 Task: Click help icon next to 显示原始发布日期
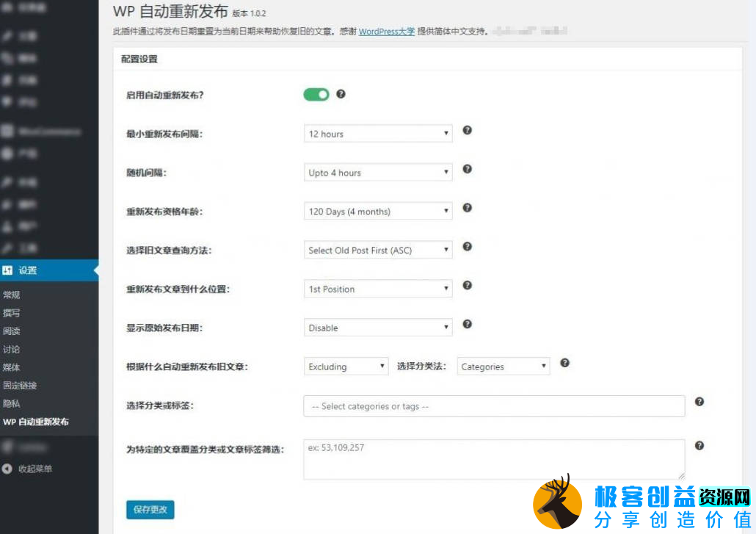[467, 325]
